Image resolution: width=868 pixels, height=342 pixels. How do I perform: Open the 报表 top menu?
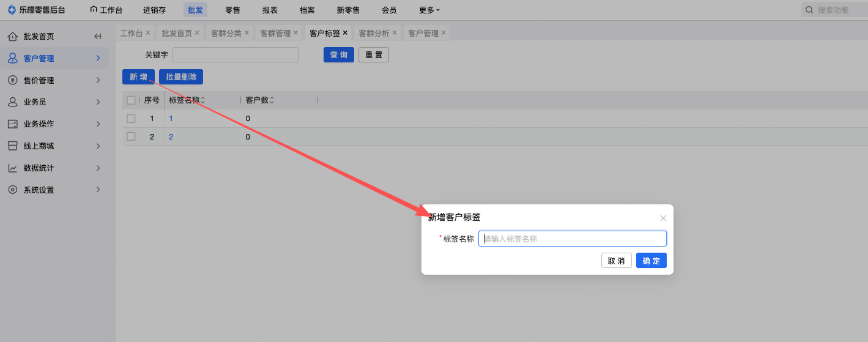coord(270,10)
